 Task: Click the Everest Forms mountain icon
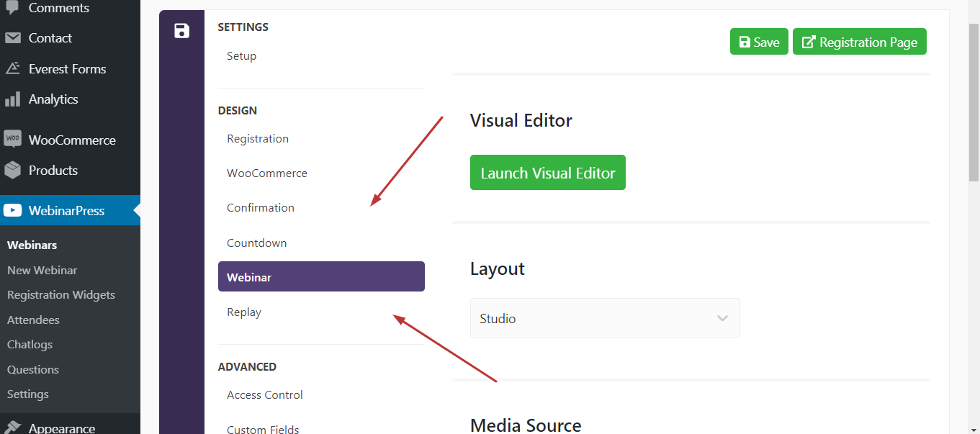tap(12, 69)
